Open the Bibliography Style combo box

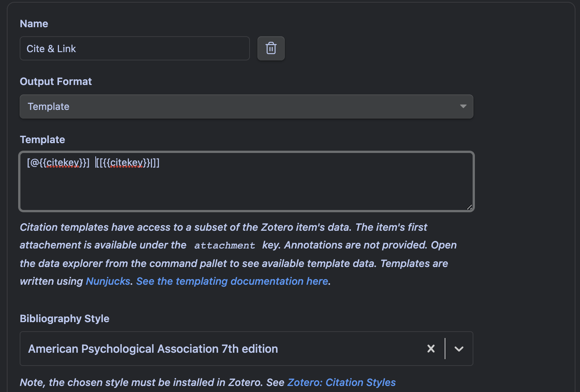[227, 349]
